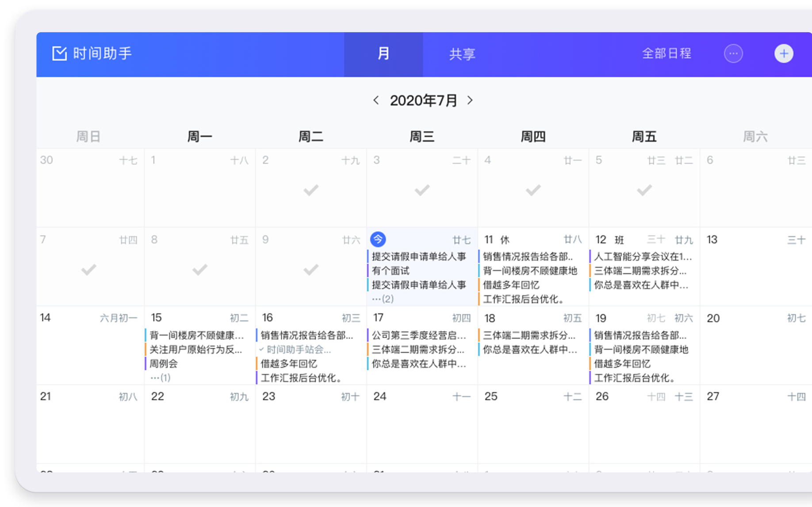Open the more options ellipsis icon
812x507 pixels.
pos(733,54)
